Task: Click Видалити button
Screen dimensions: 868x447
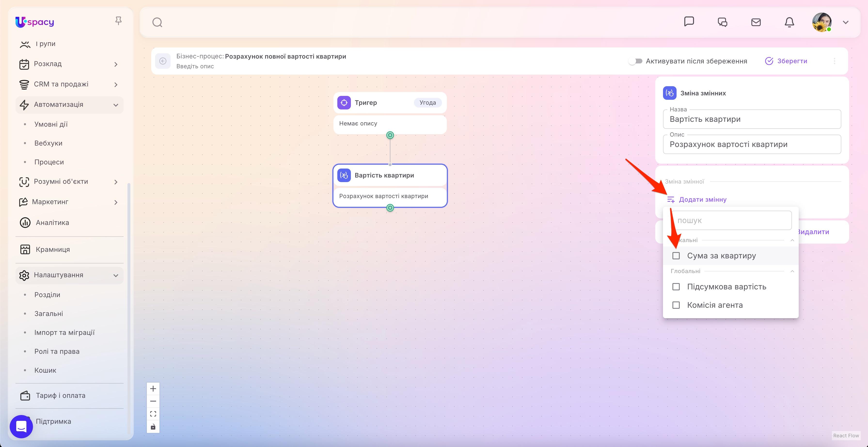Action: pos(813,232)
